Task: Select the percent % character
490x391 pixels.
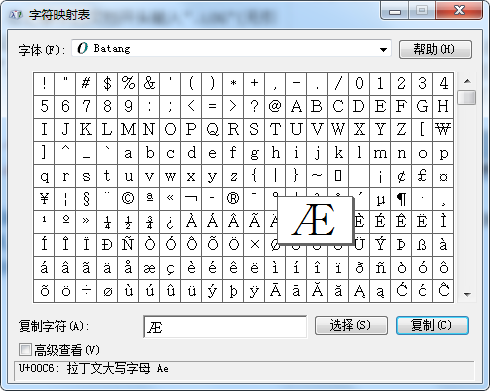Action: 128,83
